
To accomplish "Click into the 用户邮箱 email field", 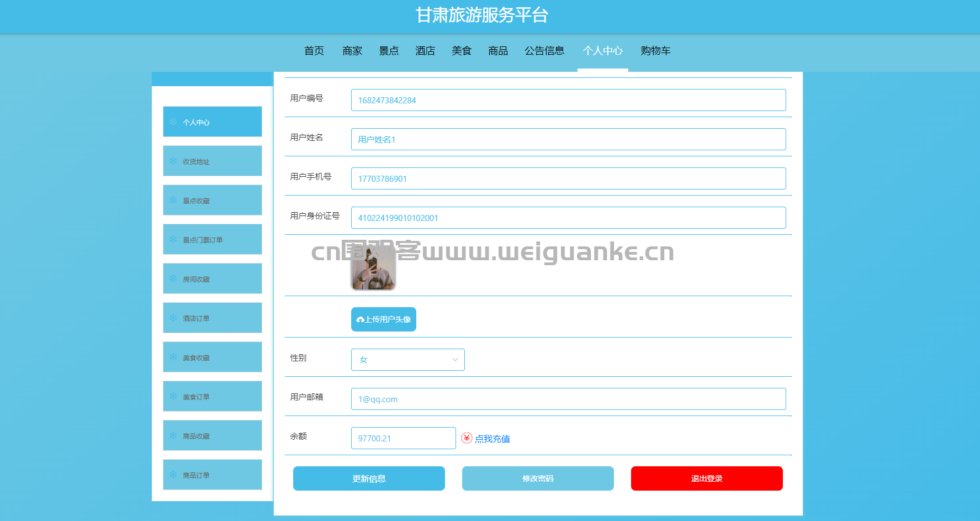I will [568, 399].
